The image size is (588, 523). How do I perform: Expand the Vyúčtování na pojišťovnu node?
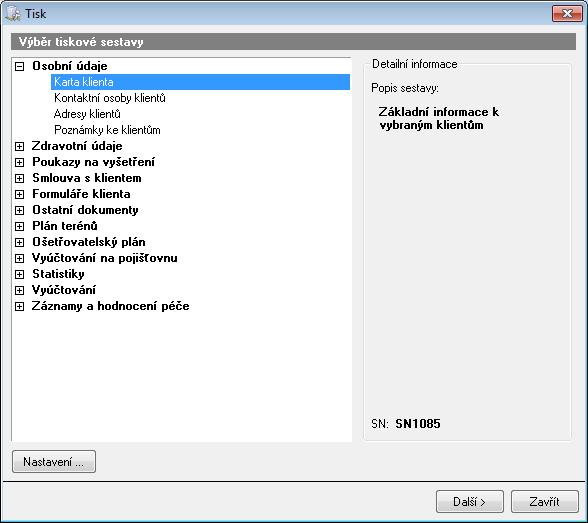(20, 259)
